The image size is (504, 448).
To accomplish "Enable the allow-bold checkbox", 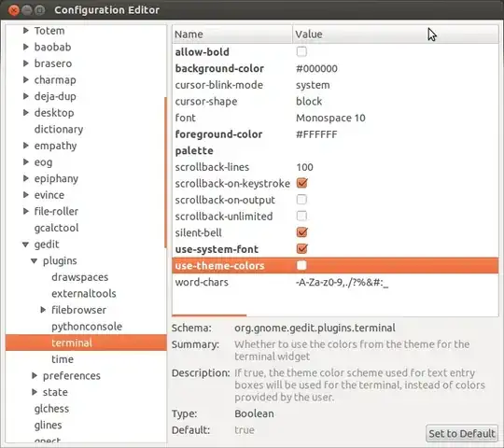I will pos(301,51).
